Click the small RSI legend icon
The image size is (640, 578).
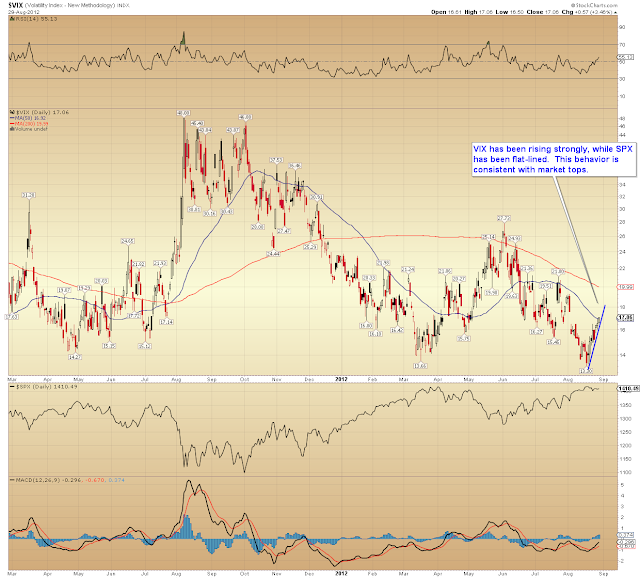[x=12, y=19]
